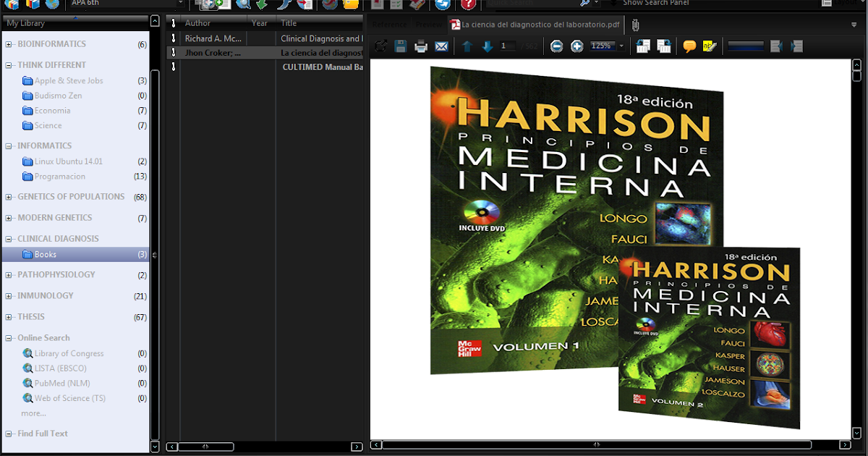Click the online search magnifier globe icon
Image resolution: width=868 pixels, height=456 pixels.
click(243, 4)
